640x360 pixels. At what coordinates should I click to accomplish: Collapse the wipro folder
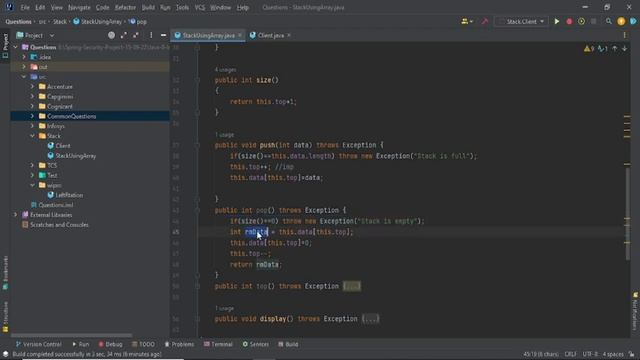click(x=32, y=185)
